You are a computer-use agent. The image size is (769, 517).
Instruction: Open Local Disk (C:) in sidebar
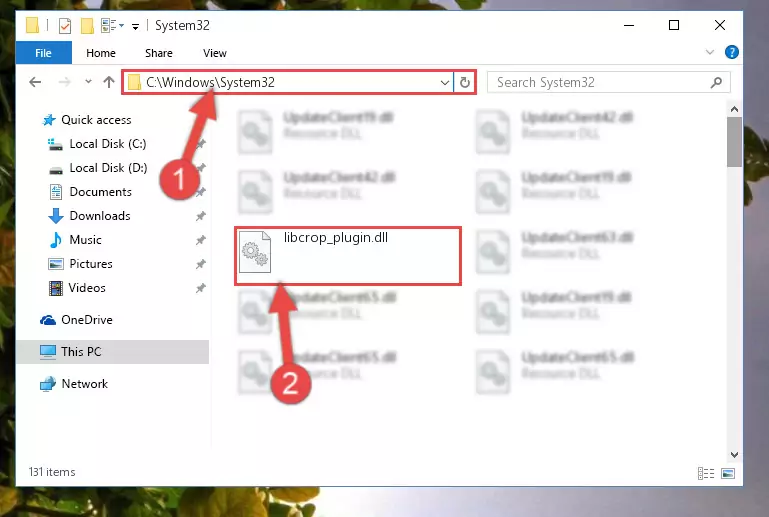tap(108, 144)
